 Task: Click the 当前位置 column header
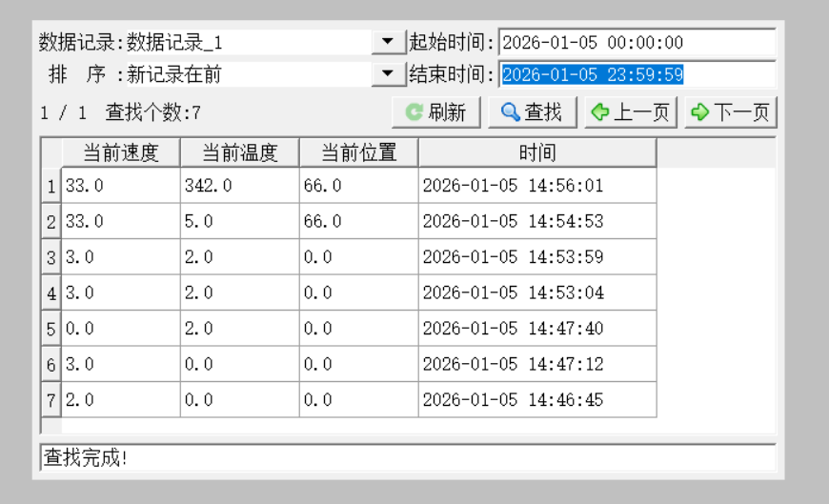[359, 152]
